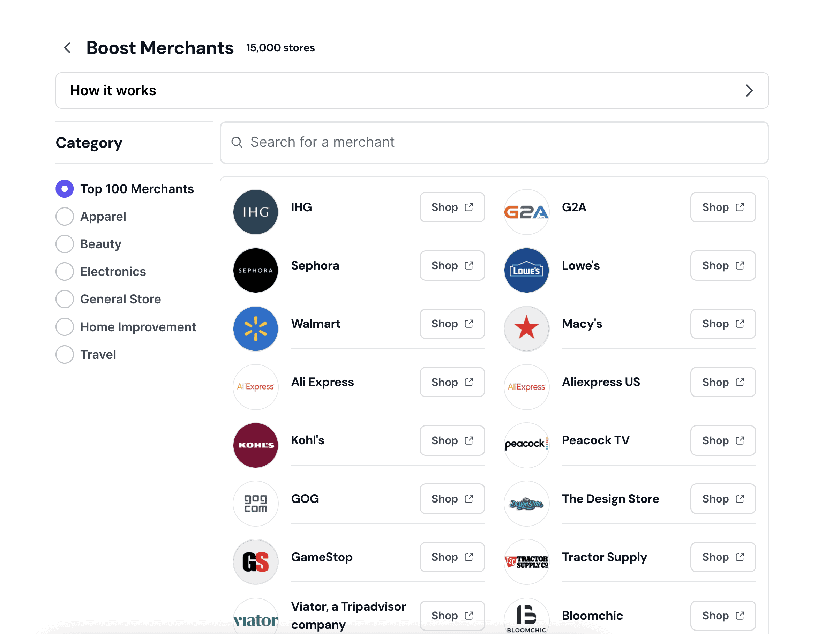840x634 pixels.
Task: Click the GameStop GS logo
Action: pyautogui.click(x=255, y=561)
